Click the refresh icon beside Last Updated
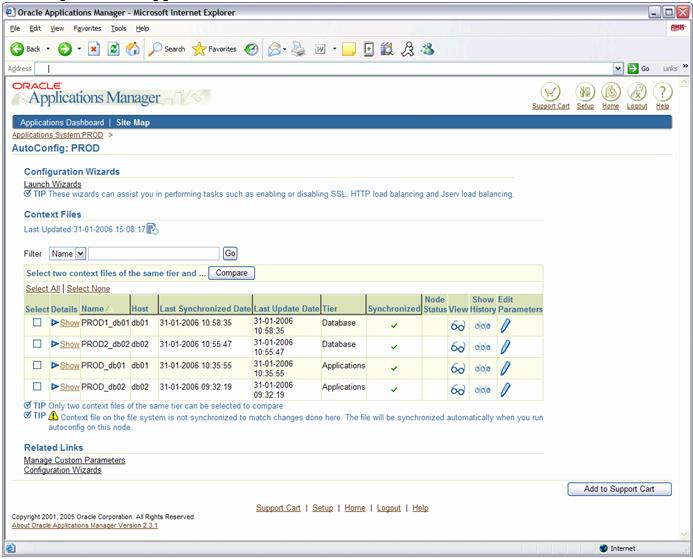 [x=153, y=229]
